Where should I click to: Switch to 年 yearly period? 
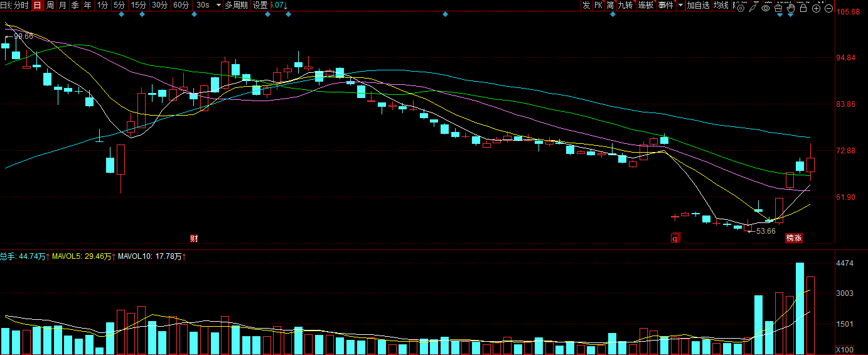click(87, 5)
